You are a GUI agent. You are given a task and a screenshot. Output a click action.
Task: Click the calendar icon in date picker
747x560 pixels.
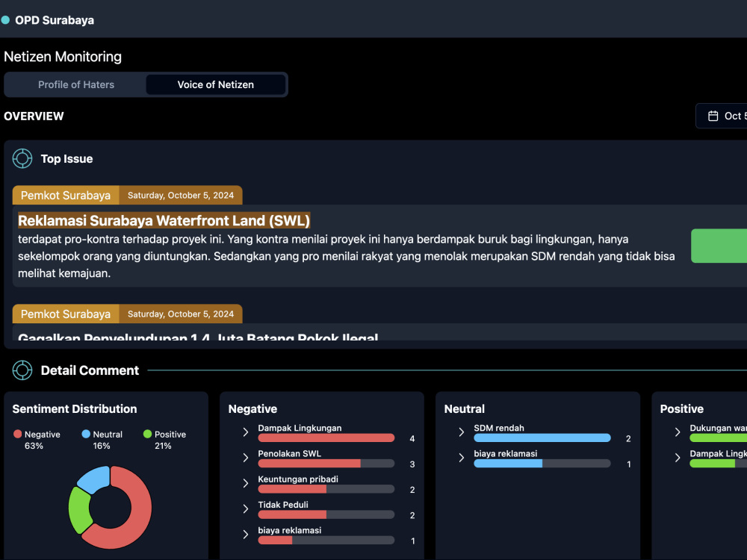pos(713,116)
